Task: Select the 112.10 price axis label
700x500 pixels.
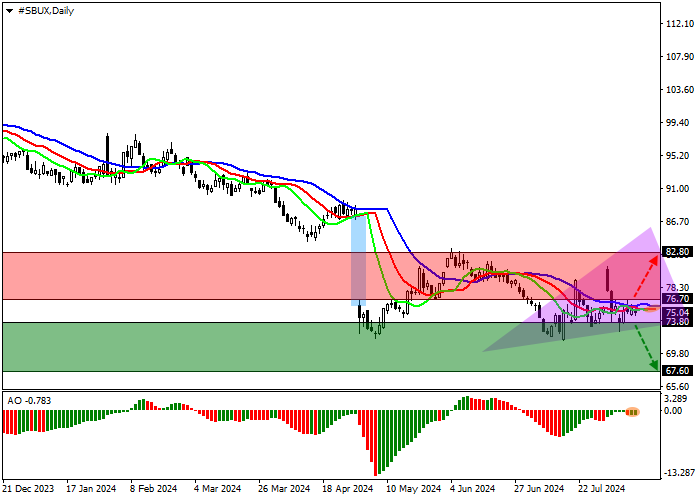Action: (x=680, y=24)
